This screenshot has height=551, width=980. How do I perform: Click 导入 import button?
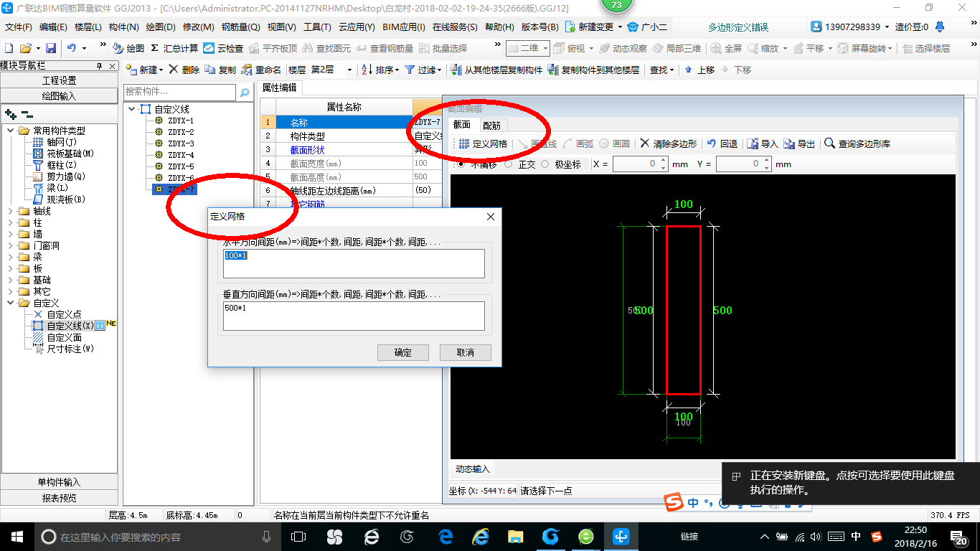tap(763, 143)
